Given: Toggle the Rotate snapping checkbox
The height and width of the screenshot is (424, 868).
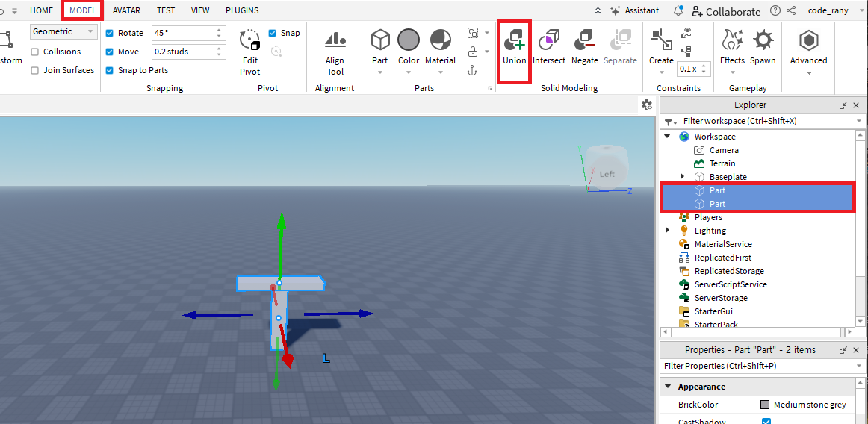Looking at the screenshot, I should coord(110,33).
